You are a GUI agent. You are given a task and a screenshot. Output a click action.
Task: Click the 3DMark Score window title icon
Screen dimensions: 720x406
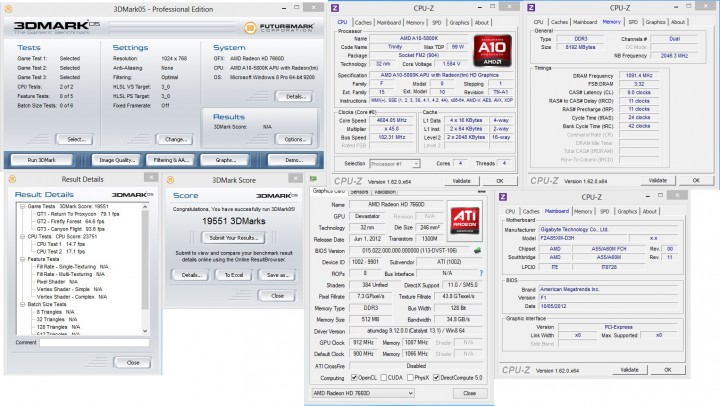(x=170, y=180)
